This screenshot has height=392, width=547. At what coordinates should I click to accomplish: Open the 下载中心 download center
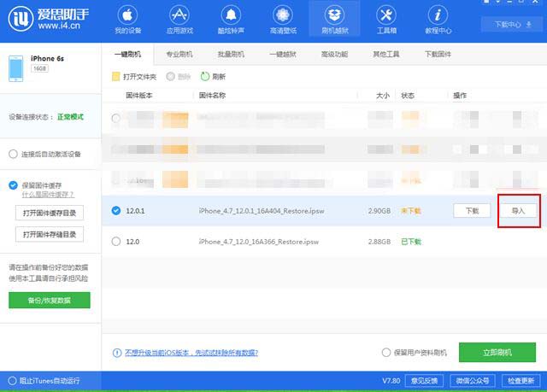point(512,25)
